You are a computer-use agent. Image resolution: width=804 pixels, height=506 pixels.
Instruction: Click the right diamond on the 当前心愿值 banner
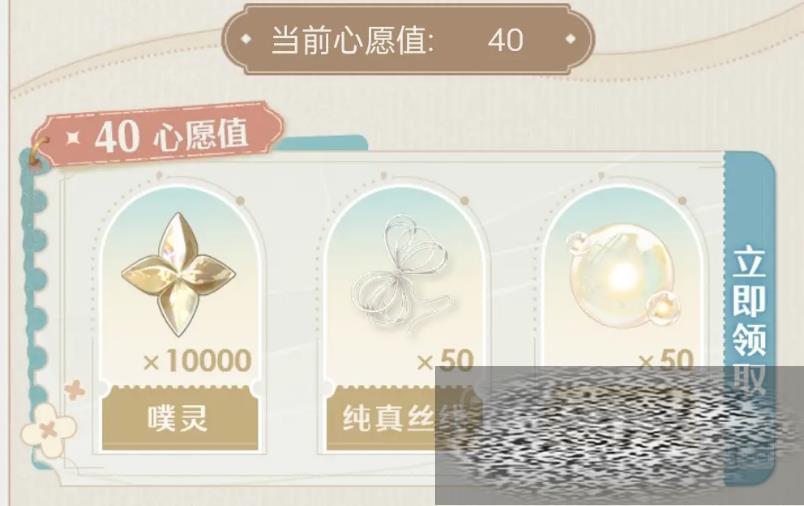tap(570, 38)
